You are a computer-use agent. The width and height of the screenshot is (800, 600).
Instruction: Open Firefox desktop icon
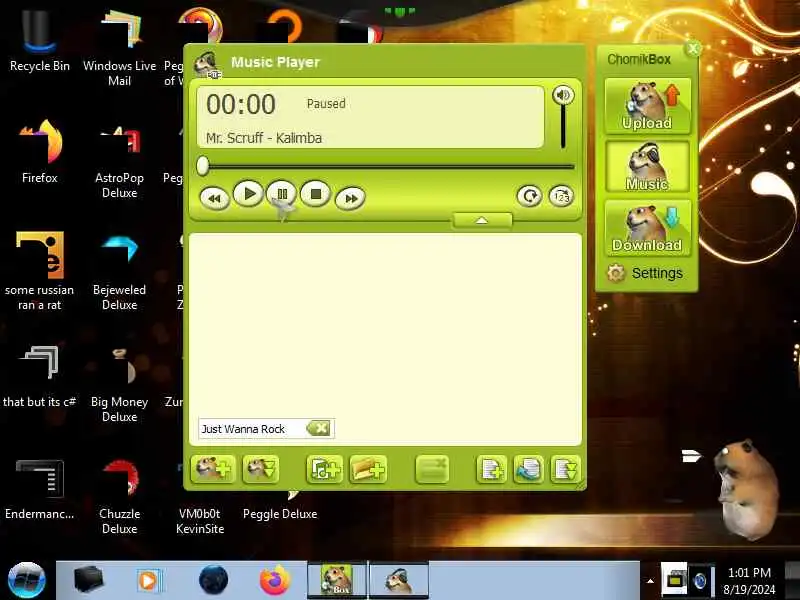click(39, 151)
